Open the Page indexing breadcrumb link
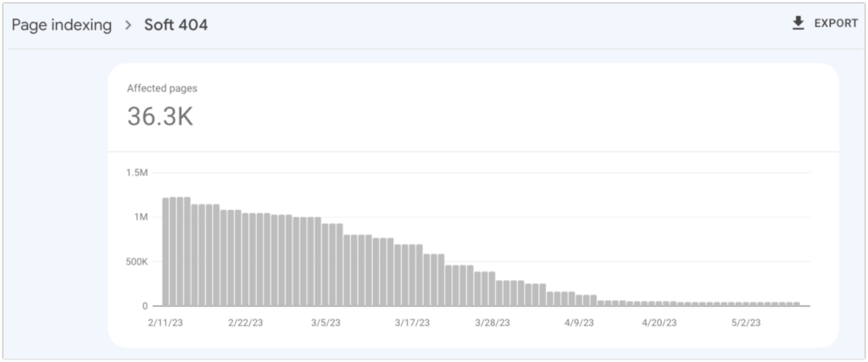Image resolution: width=868 pixels, height=362 pixels. [61, 25]
